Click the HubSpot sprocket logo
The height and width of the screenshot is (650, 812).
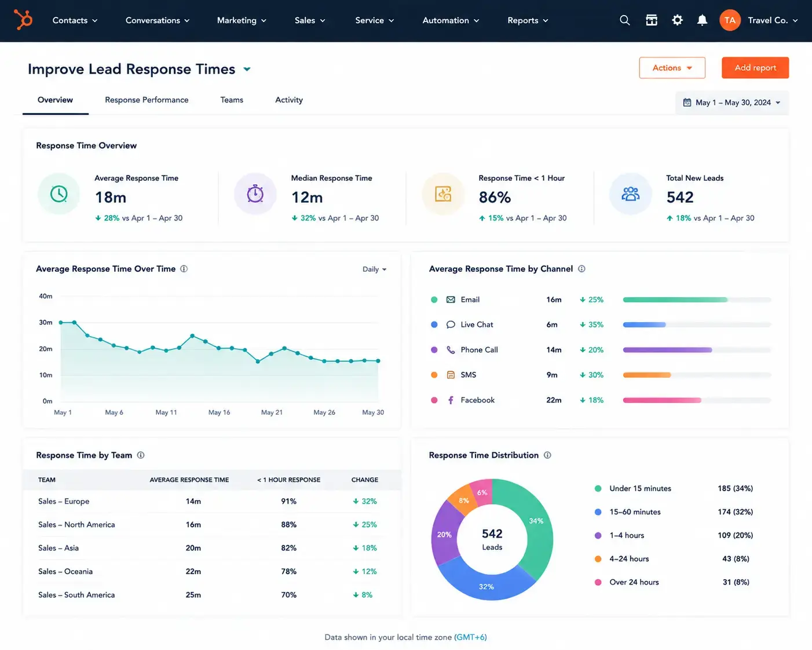(x=23, y=20)
